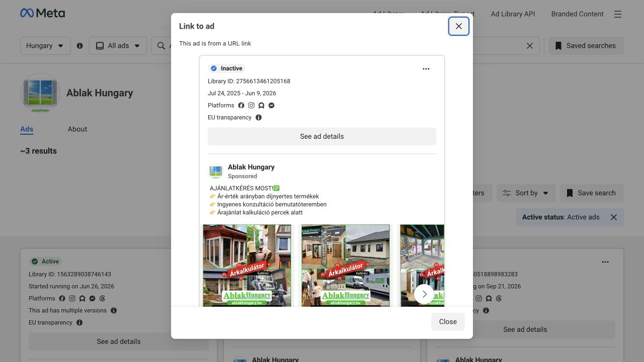This screenshot has width=644, height=362.
Task: Click the Facebook platform icon in dialog
Action: click(x=241, y=106)
